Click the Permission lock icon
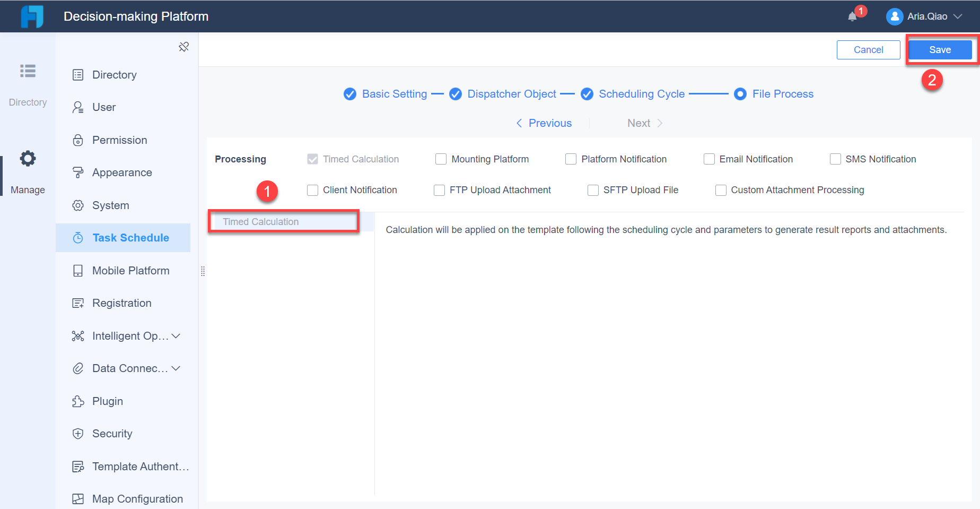Viewport: 980px width, 509px height. pos(78,140)
